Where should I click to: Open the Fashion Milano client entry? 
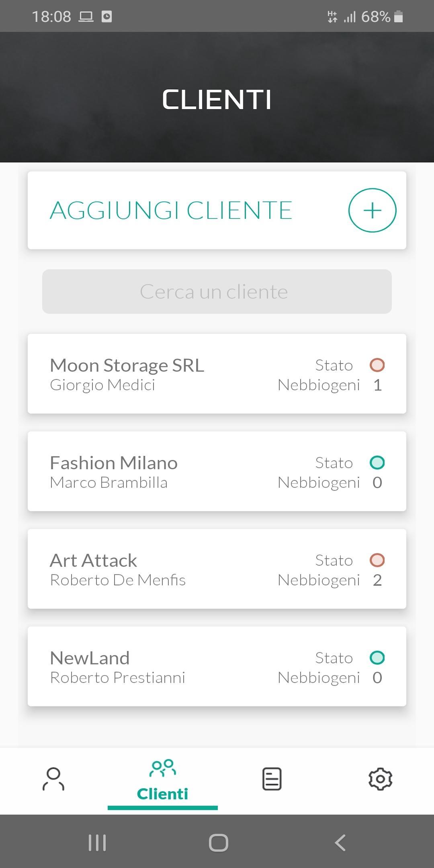217,471
